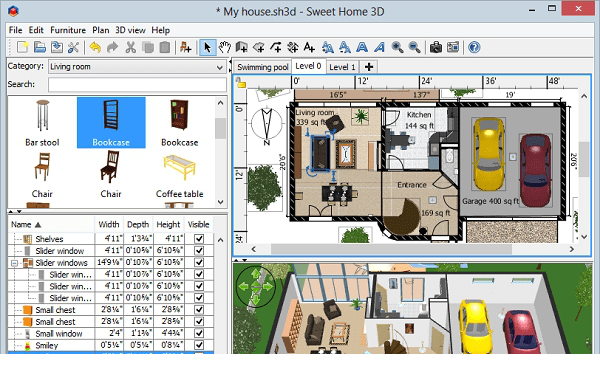The width and height of the screenshot is (600, 368).
Task: Zoom out of the plan
Action: point(414,47)
